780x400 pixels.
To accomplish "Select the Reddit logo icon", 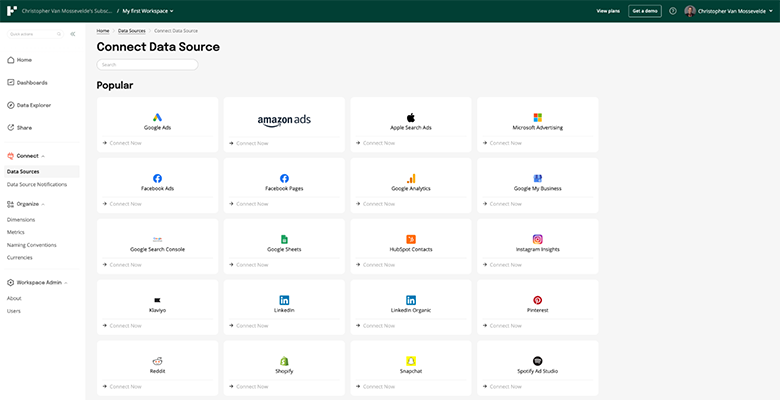I will (x=157, y=361).
